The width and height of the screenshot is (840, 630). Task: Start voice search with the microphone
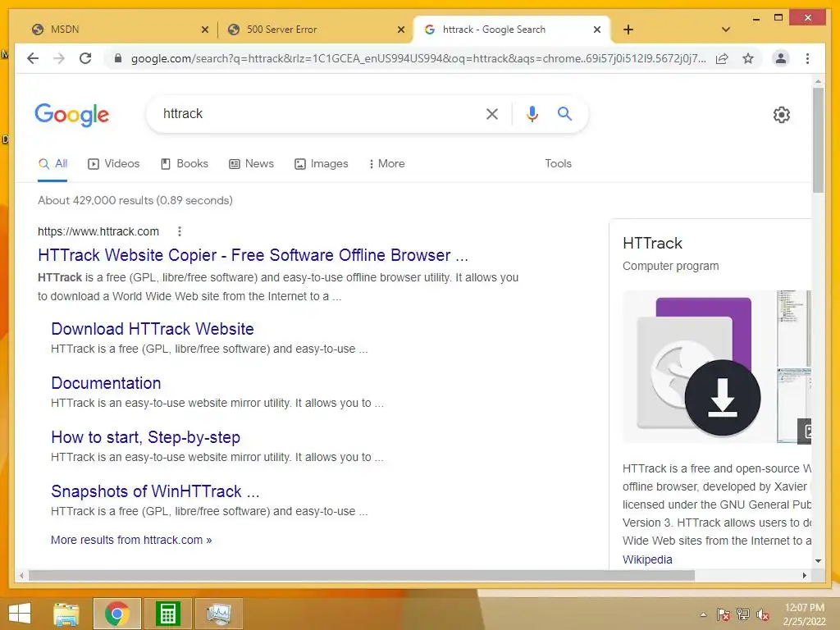(x=532, y=113)
